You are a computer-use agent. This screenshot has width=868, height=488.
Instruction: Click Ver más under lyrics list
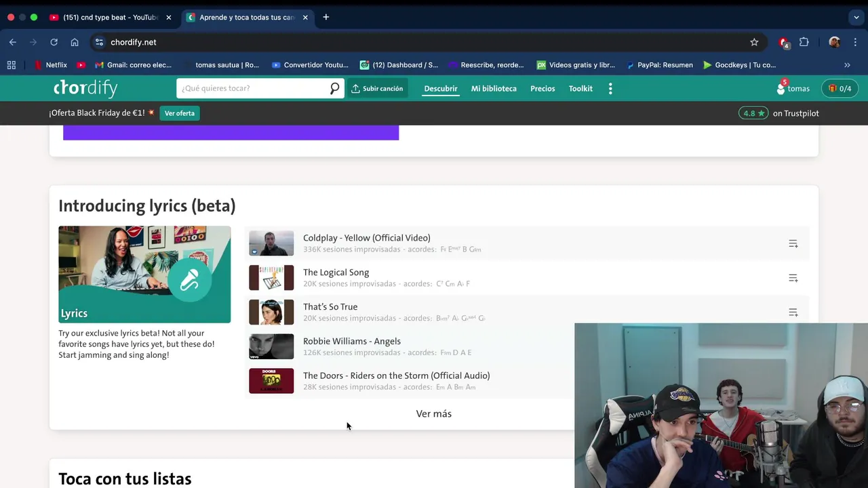(x=434, y=413)
